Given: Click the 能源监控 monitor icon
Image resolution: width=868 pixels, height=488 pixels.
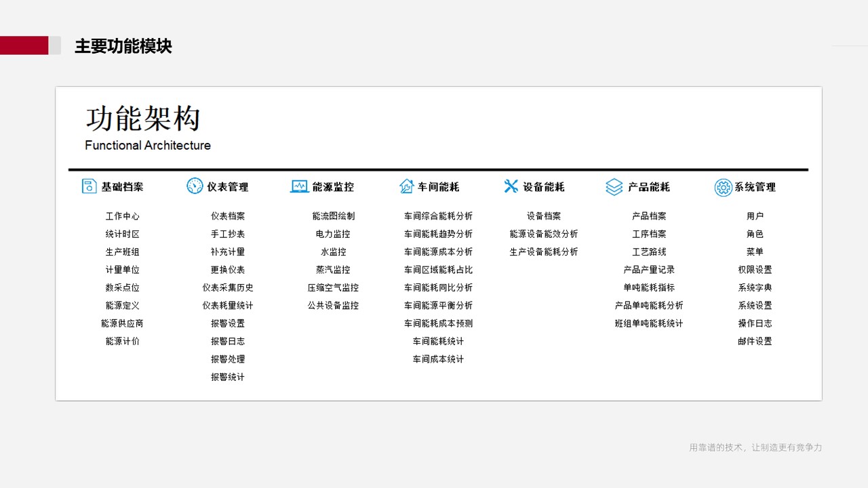Looking at the screenshot, I should coord(300,186).
